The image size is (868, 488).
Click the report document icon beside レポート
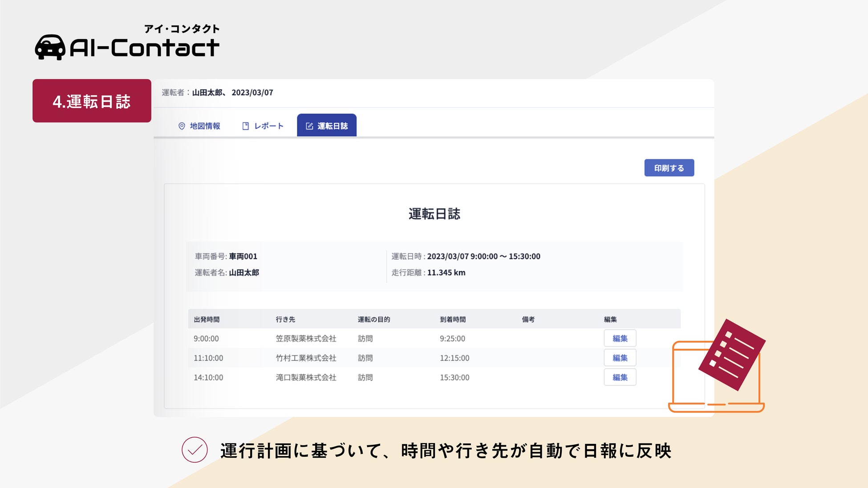(x=245, y=126)
